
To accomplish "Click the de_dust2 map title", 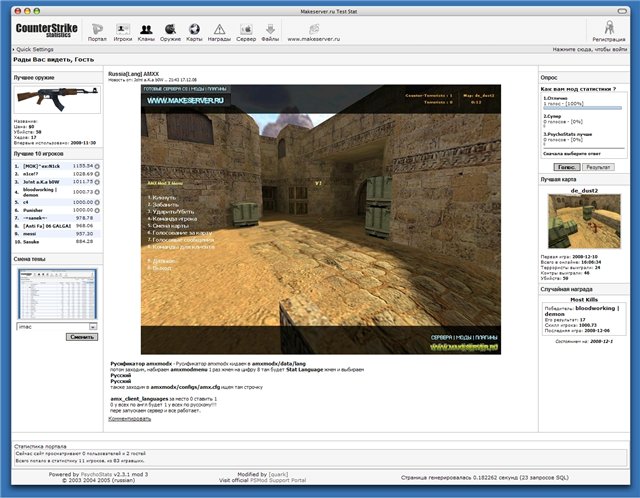I will click(x=584, y=190).
